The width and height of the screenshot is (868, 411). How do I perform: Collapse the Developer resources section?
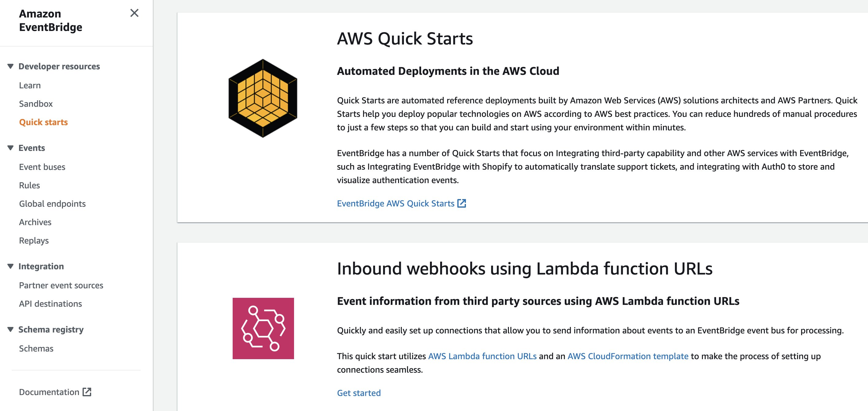pos(10,66)
